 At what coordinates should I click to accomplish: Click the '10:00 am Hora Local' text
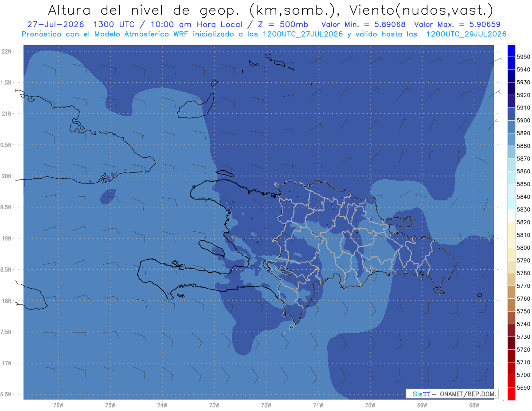click(192, 24)
